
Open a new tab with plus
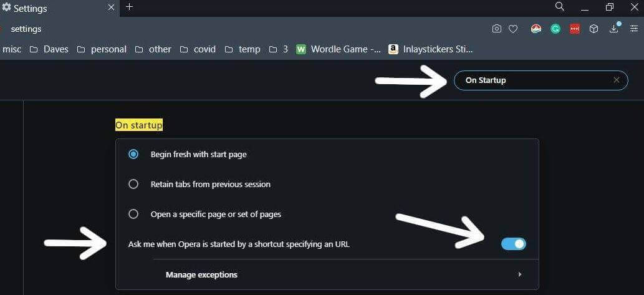coord(130,7)
